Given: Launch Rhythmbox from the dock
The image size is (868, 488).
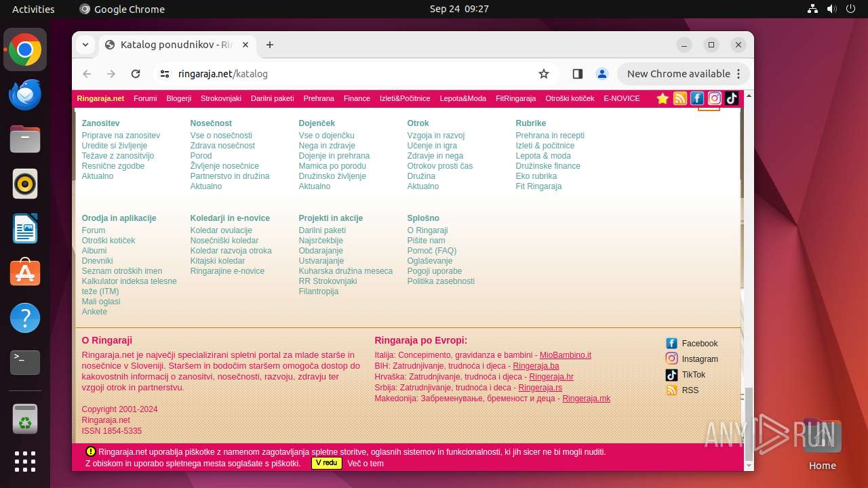Looking at the screenshot, I should point(25,184).
